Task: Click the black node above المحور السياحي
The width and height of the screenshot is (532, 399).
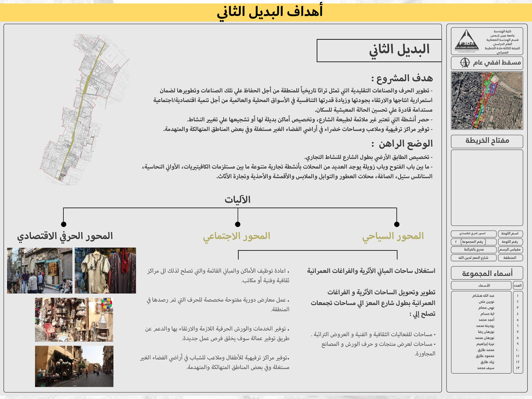Action: click(397, 224)
